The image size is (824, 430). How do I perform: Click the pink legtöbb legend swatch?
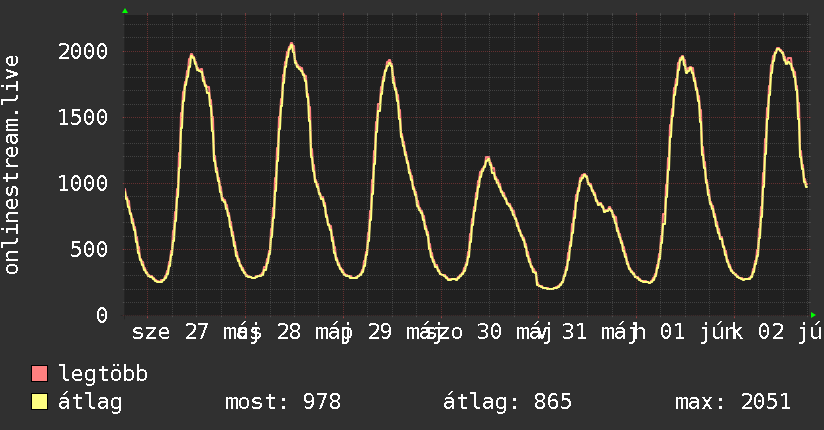(x=39, y=373)
